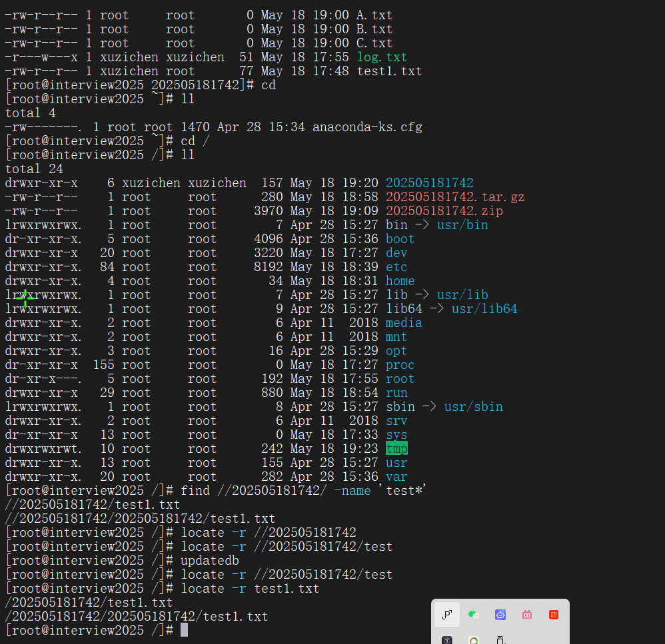Click the blue root directory name
This screenshot has width=665, height=644.
400,379
